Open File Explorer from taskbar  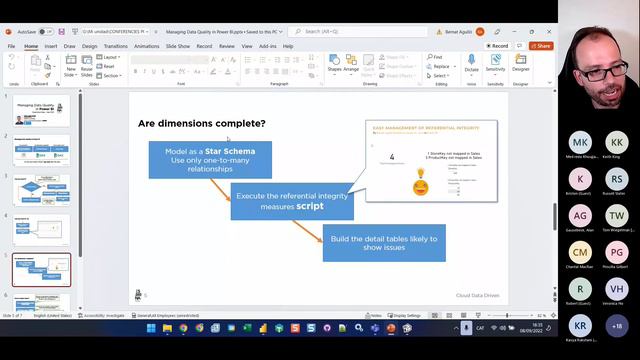(x=167, y=328)
